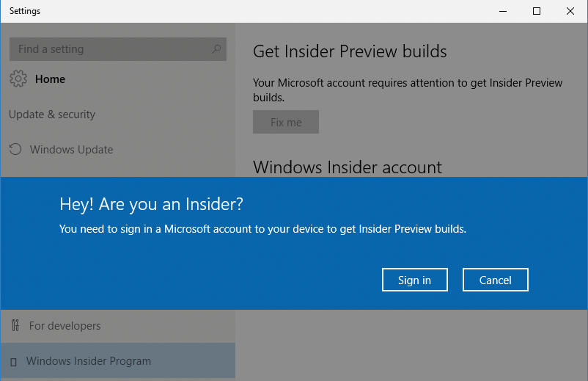This screenshot has height=381, width=588.
Task: Go to the Home label in the sidebar
Action: 50,79
